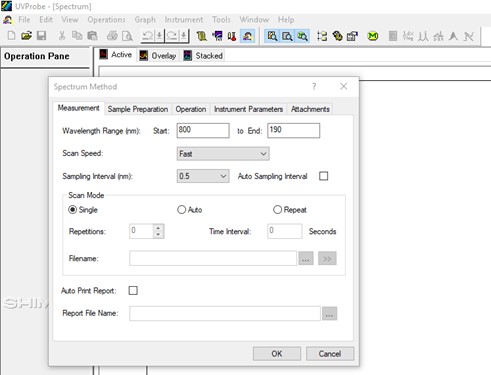Open the File menu
This screenshot has width=491, height=375.
(x=24, y=20)
